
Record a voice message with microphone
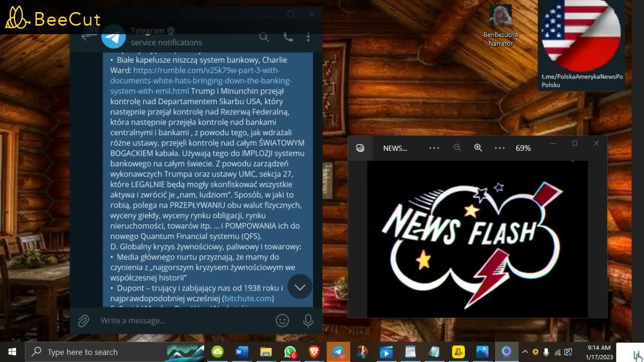coord(308,320)
